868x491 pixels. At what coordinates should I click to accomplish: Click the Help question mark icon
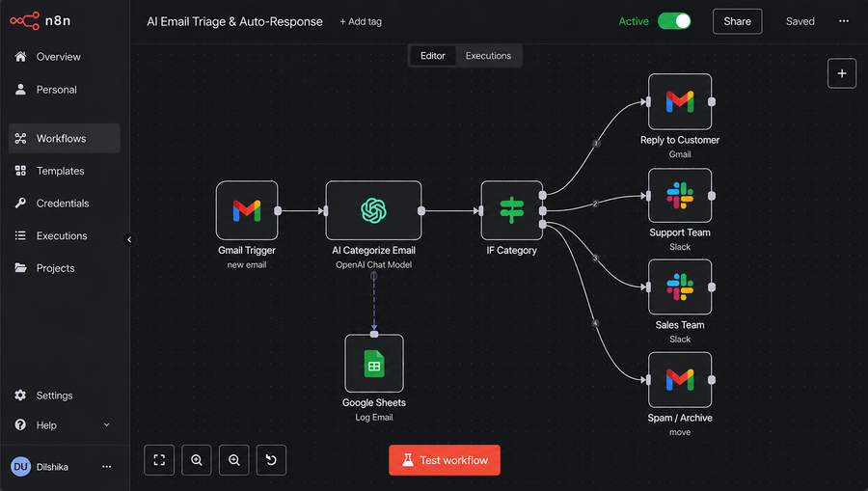(x=20, y=424)
